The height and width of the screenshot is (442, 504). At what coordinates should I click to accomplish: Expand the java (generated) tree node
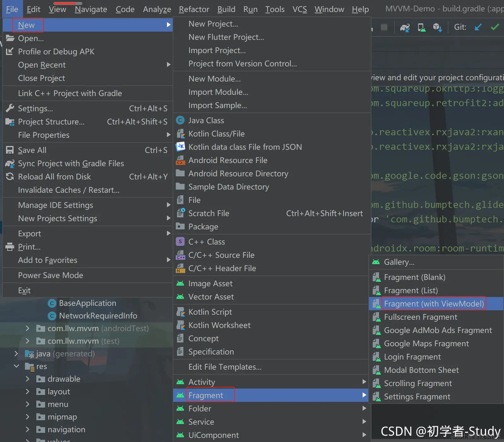point(16,353)
